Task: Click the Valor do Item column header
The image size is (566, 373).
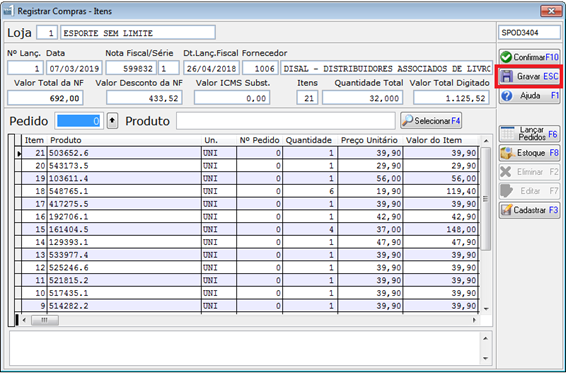Action: (441, 140)
